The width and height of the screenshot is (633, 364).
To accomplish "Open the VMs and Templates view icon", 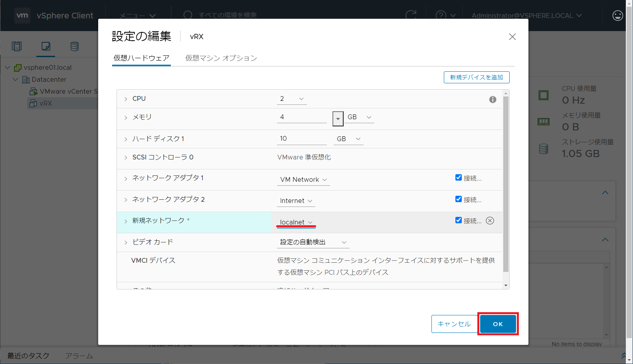I will coord(46,46).
